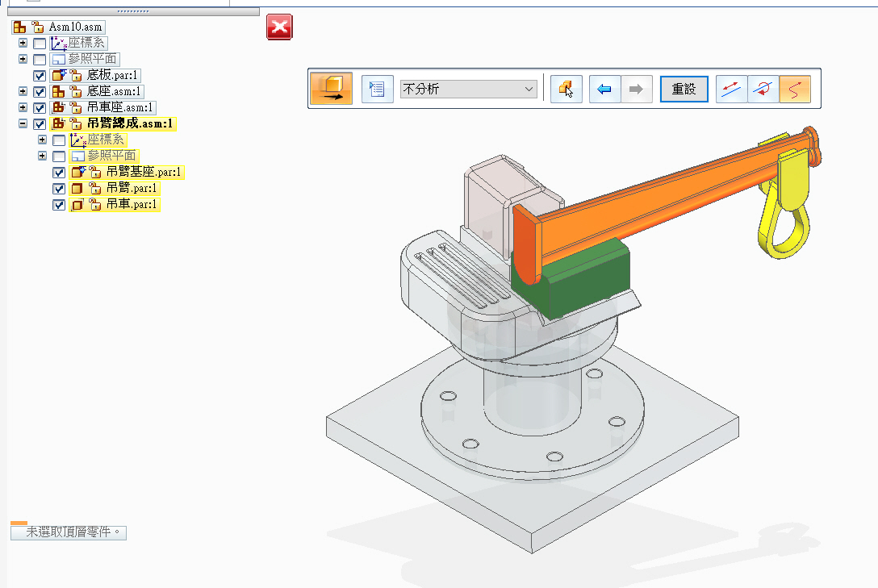Viewport: 878px width, 588px height.
Task: Click the 底座.asm:1 assembly icon
Action: point(58,91)
